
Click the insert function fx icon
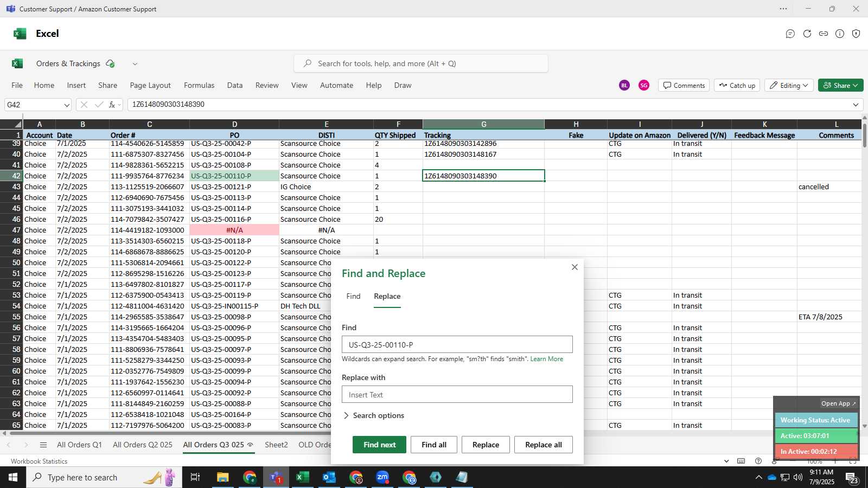coord(112,105)
